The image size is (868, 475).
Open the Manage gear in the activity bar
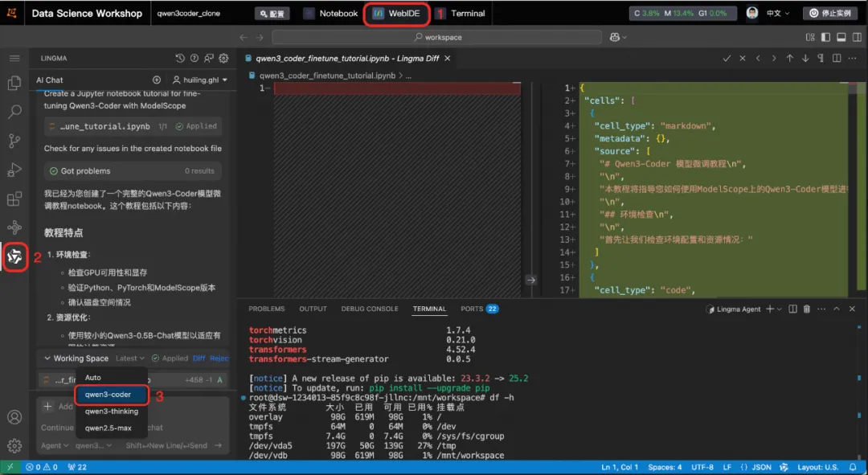tap(14, 445)
